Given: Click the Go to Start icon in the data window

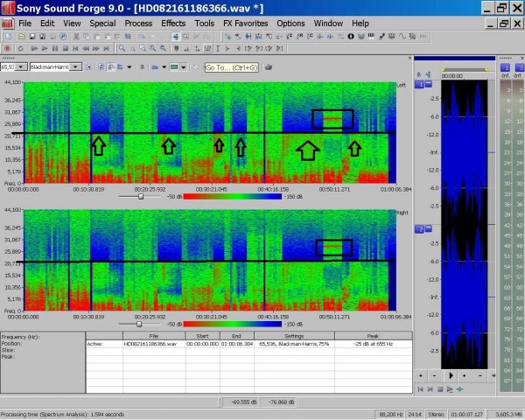Looking at the screenshot, I should pyautogui.click(x=420, y=388).
